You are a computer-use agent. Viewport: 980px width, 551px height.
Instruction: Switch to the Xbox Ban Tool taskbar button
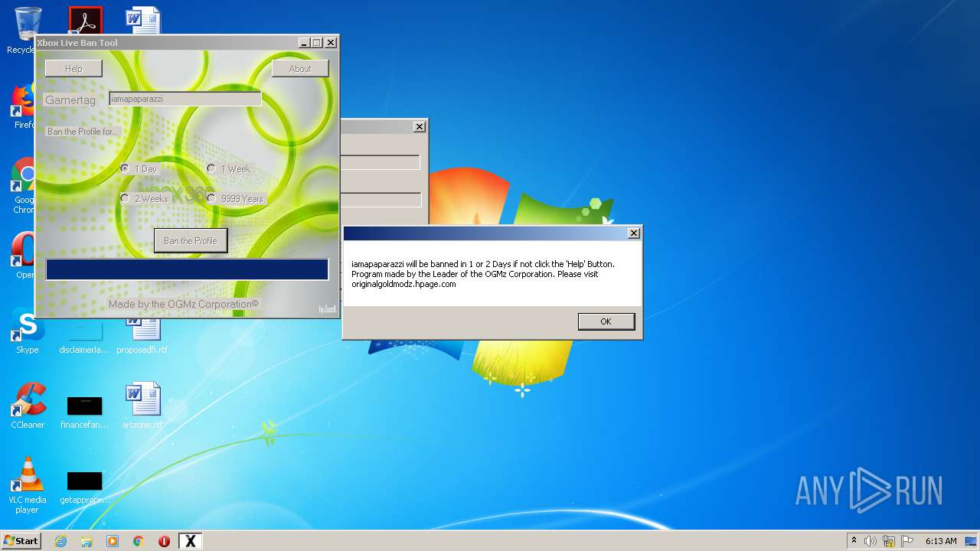click(191, 541)
